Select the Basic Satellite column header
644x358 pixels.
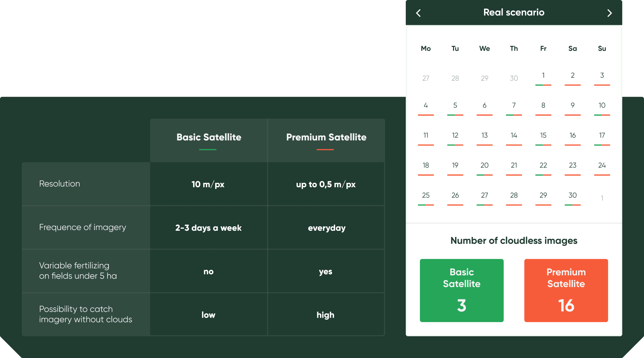tap(209, 140)
